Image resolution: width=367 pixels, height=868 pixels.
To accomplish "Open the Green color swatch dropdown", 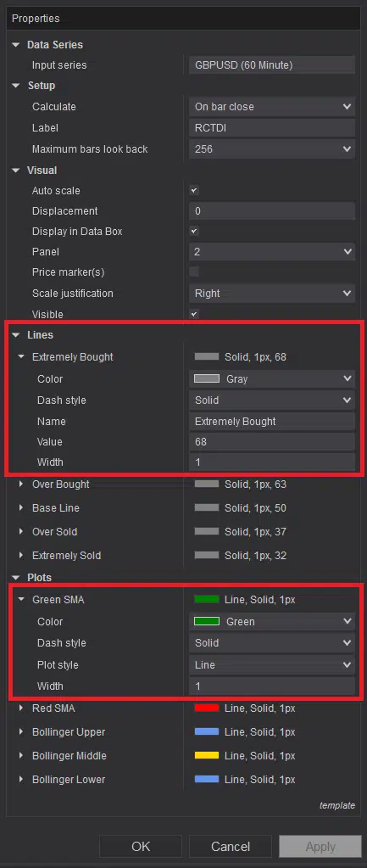I will point(271,622).
